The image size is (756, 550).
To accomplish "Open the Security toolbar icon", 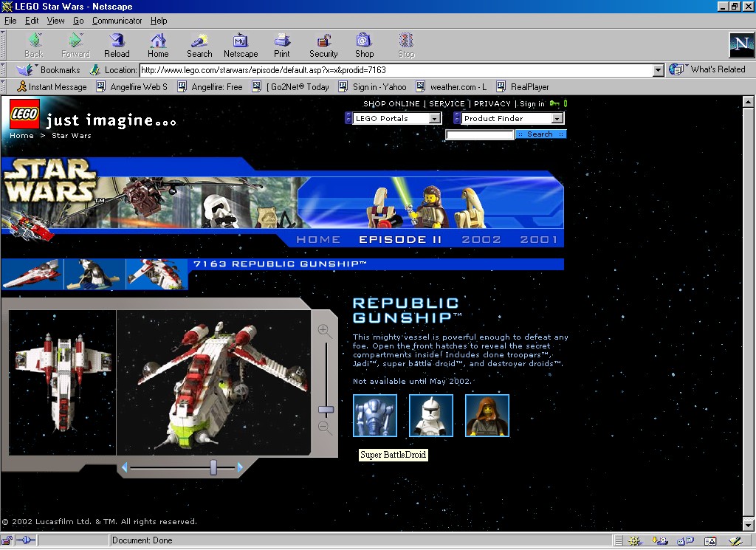I will click(x=323, y=45).
